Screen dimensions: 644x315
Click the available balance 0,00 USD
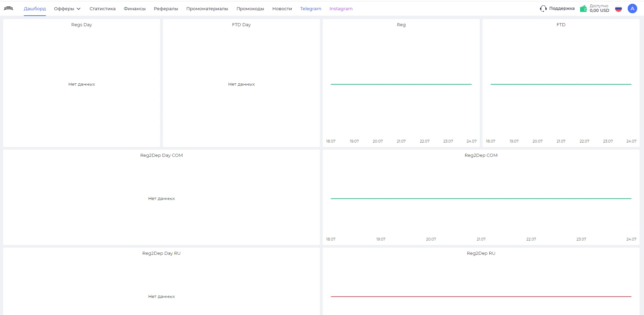point(599,11)
